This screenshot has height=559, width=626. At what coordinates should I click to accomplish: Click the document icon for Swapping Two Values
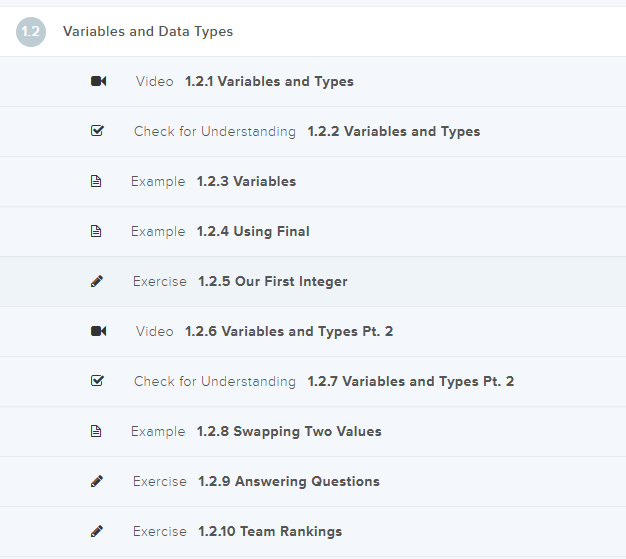pos(97,431)
